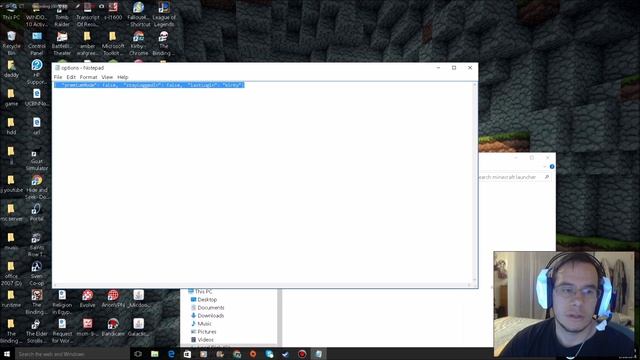Viewport: 640px width, 360px height.
Task: Open the Kirby Chrome shortcut icon
Action: click(138, 43)
